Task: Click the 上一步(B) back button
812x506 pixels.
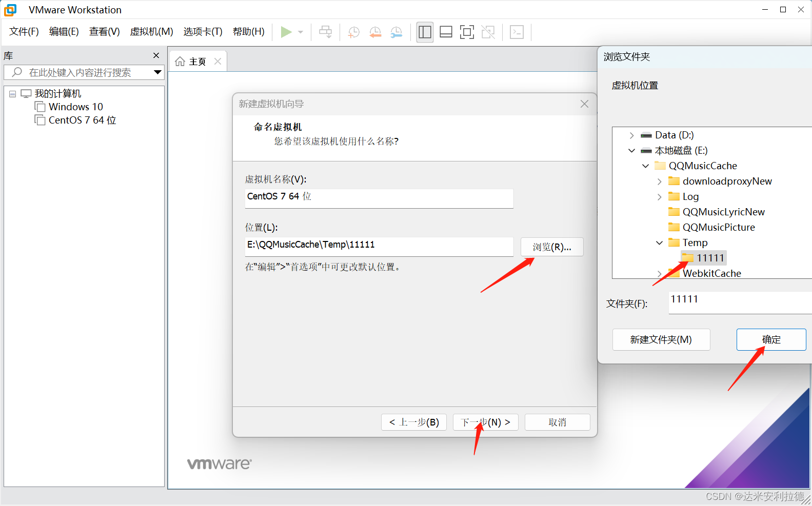Action: 414,422
